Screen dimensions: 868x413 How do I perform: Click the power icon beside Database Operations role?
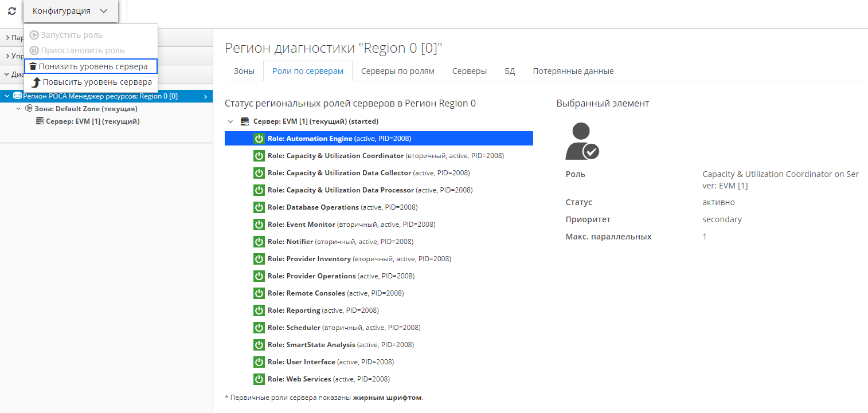(x=259, y=207)
